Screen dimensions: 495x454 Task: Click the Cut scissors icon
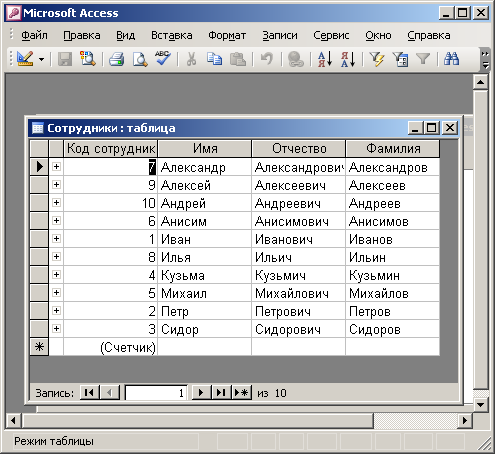pyautogui.click(x=191, y=59)
